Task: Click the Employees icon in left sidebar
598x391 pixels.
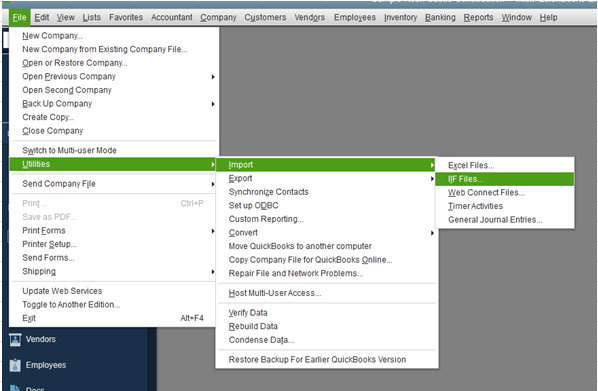Action: point(15,365)
